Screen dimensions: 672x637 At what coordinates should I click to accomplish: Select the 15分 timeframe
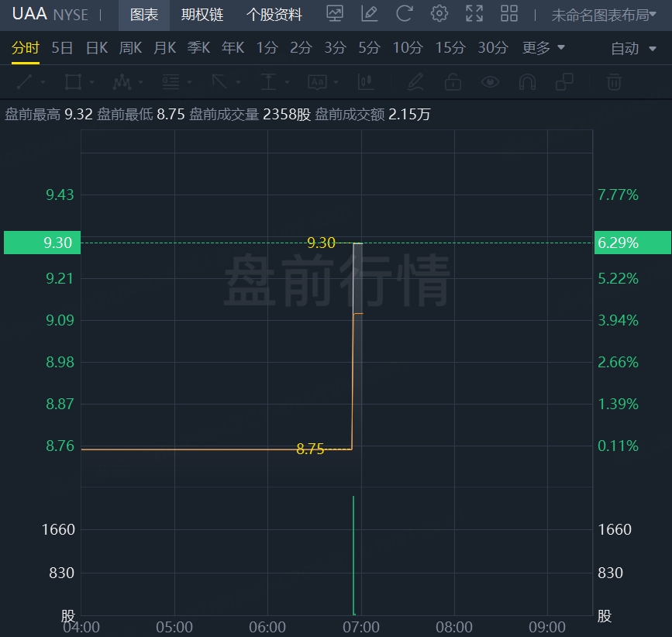(450, 47)
